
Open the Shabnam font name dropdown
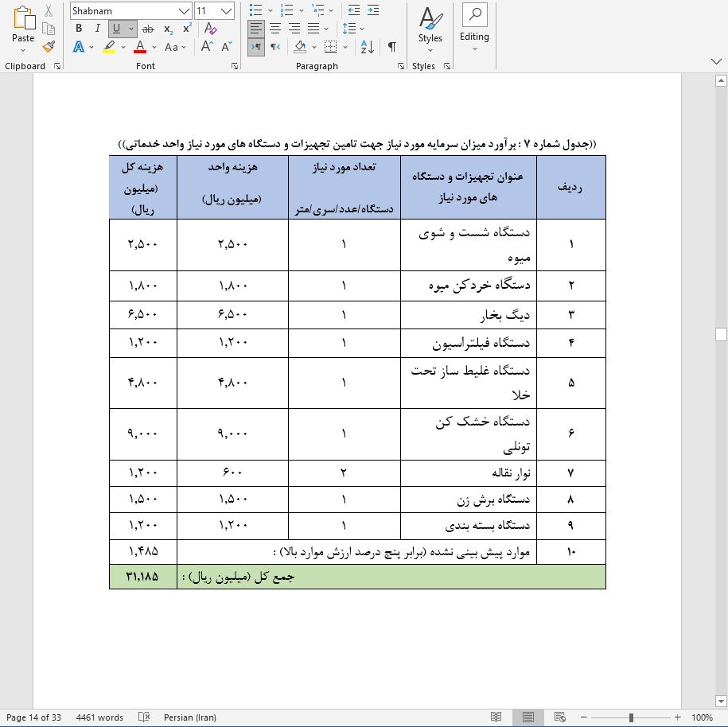pyautogui.click(x=185, y=10)
